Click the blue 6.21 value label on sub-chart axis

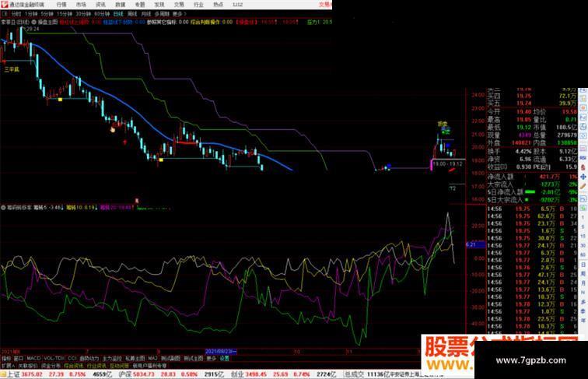(475, 244)
